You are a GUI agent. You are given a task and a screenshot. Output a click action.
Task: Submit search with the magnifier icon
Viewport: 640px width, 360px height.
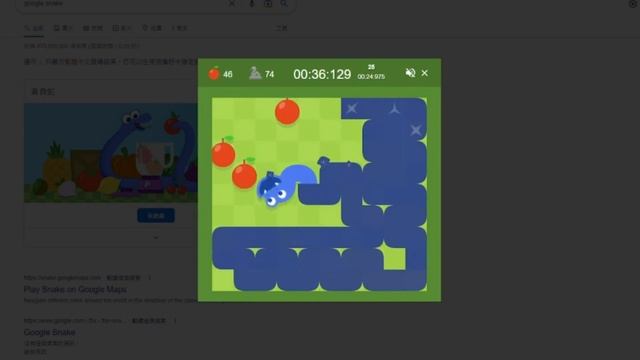click(x=284, y=4)
